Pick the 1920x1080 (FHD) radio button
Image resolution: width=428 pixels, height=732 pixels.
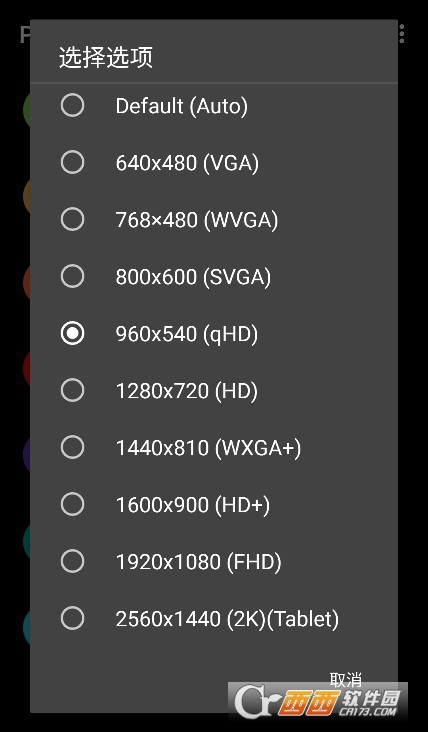[x=72, y=561]
